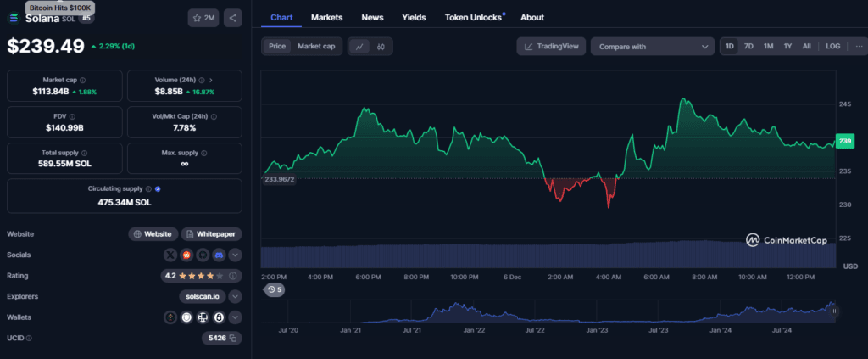
Task: Open the Token Unlocks tab
Action: point(473,18)
